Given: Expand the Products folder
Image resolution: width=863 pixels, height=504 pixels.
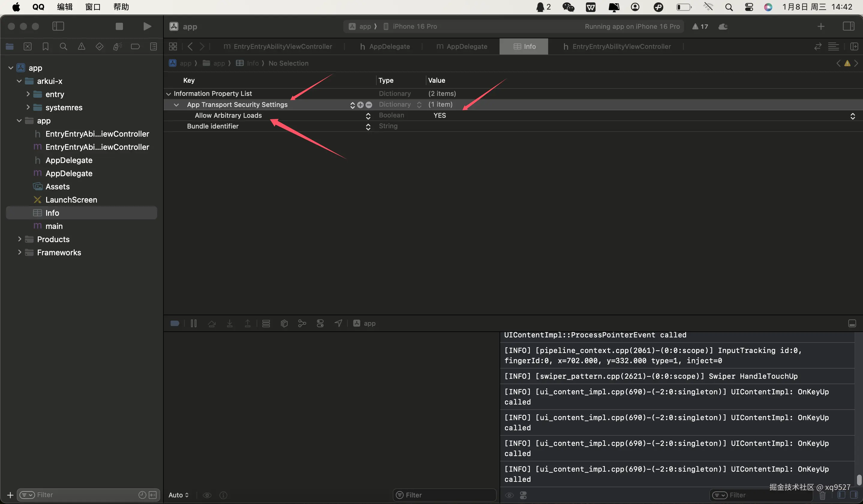Looking at the screenshot, I should coord(19,239).
